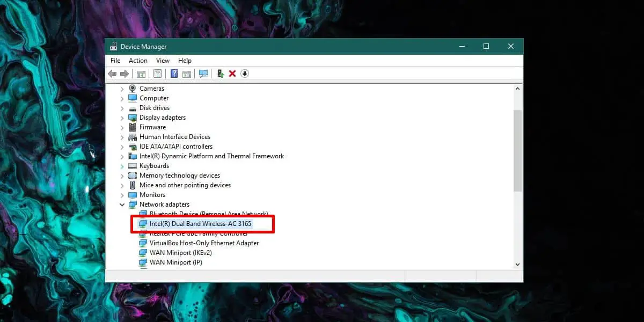Click the Forward arrow toolbar icon
The image size is (644, 322).
point(125,74)
